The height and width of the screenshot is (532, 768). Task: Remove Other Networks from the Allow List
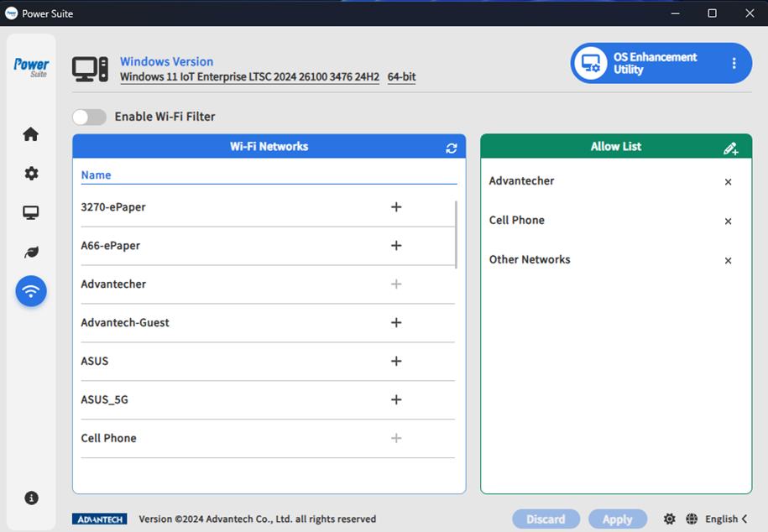tap(728, 261)
